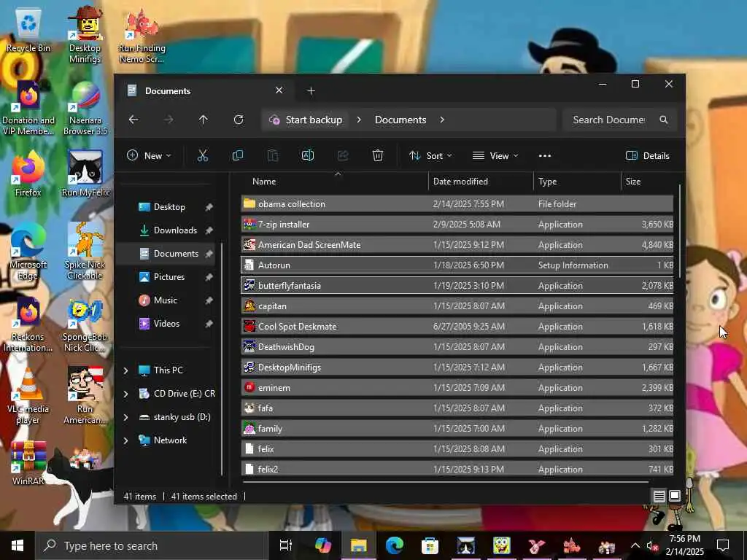Click the taskbar Type here to search box

coord(152,545)
